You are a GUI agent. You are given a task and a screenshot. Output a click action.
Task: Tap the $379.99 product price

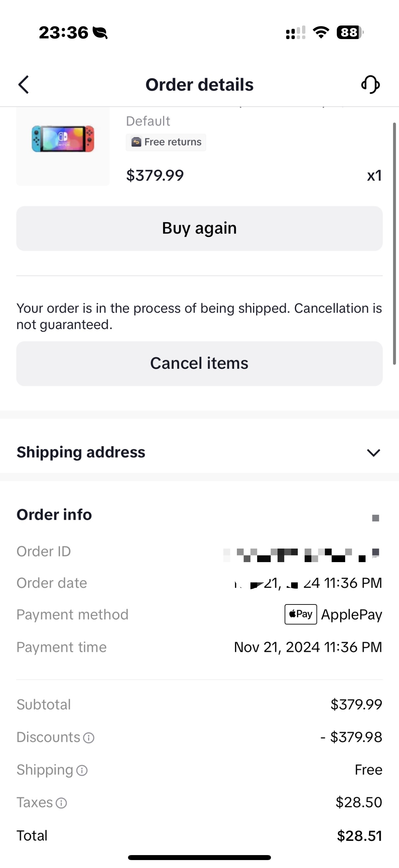pos(155,175)
